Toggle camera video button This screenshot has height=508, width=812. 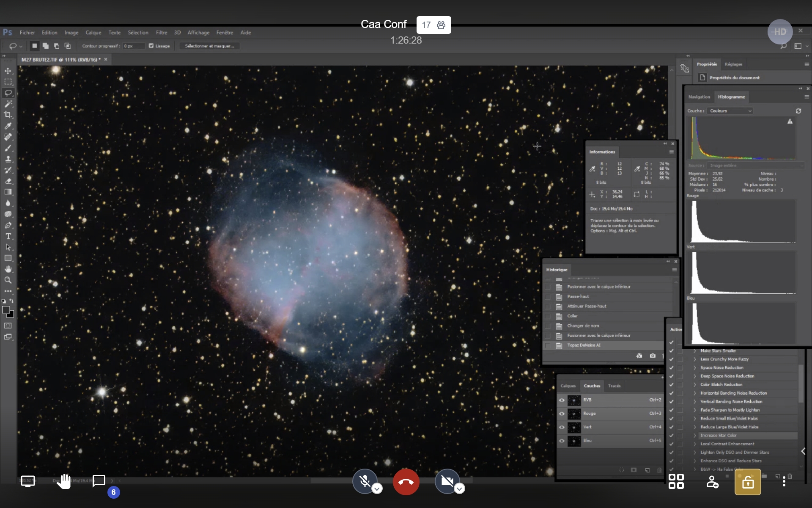pos(447,482)
